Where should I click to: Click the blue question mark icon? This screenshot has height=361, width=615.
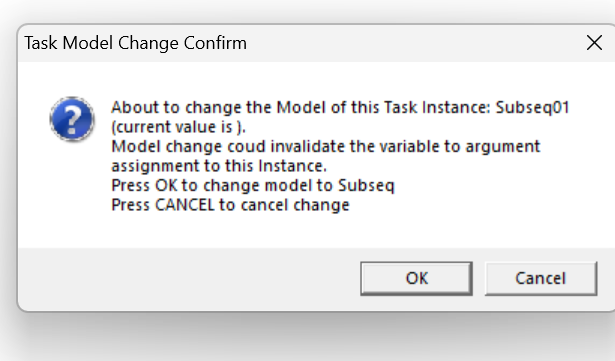click(x=72, y=119)
